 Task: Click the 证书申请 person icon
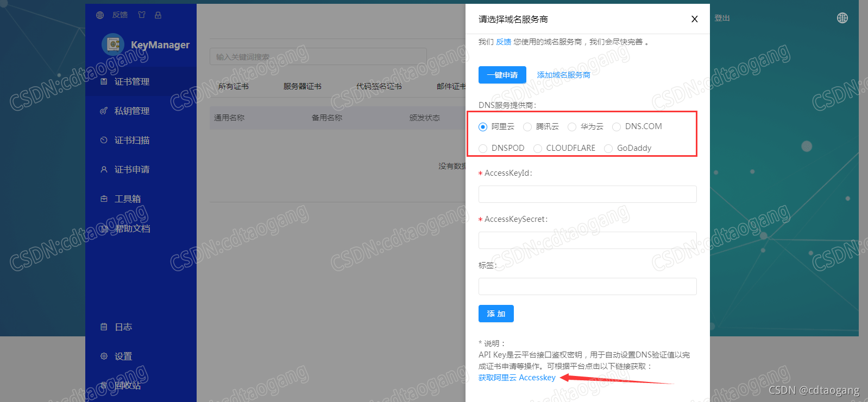pos(104,169)
